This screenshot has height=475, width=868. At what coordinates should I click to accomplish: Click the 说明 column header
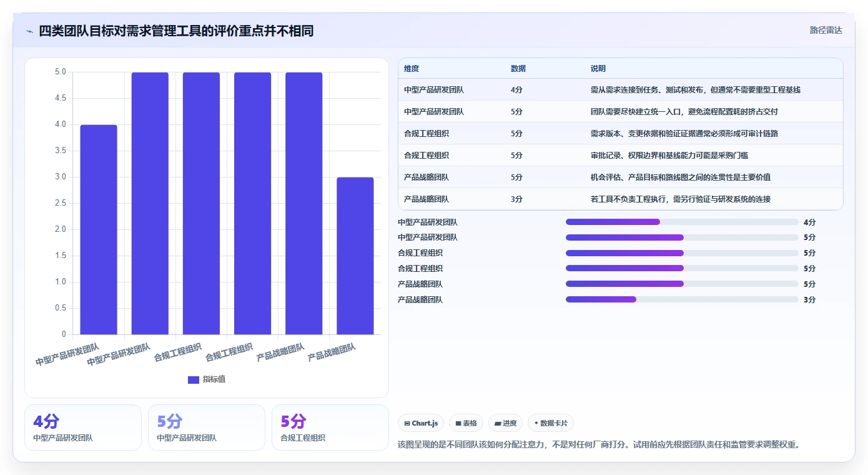click(x=598, y=69)
